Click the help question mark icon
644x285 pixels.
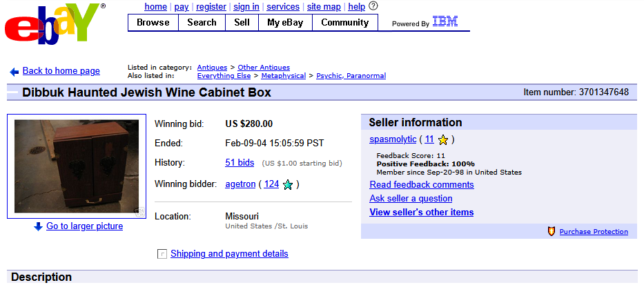click(x=373, y=6)
